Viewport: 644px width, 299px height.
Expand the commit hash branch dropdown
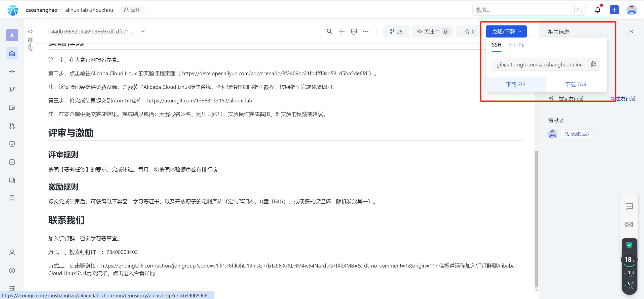143,31
